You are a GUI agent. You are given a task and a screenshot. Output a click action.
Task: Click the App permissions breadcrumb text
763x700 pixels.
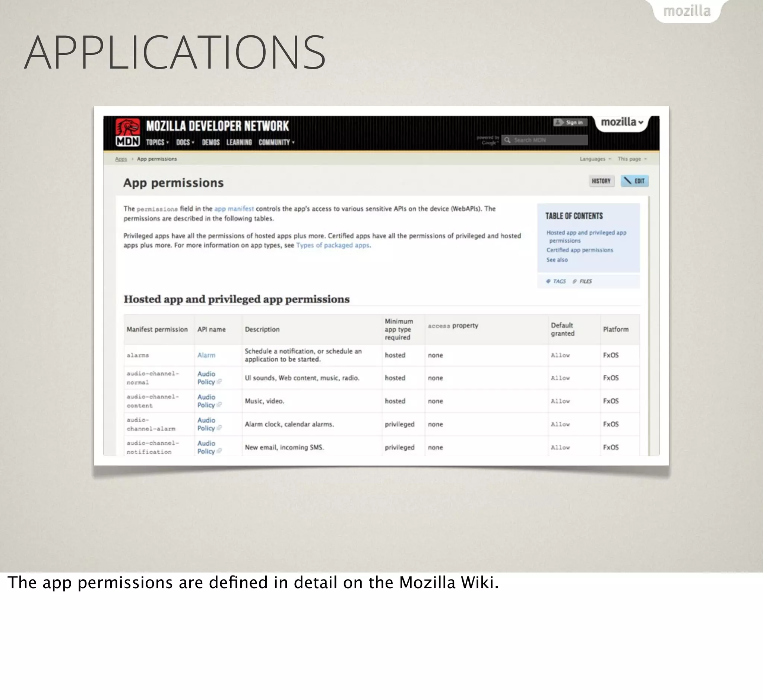click(157, 159)
